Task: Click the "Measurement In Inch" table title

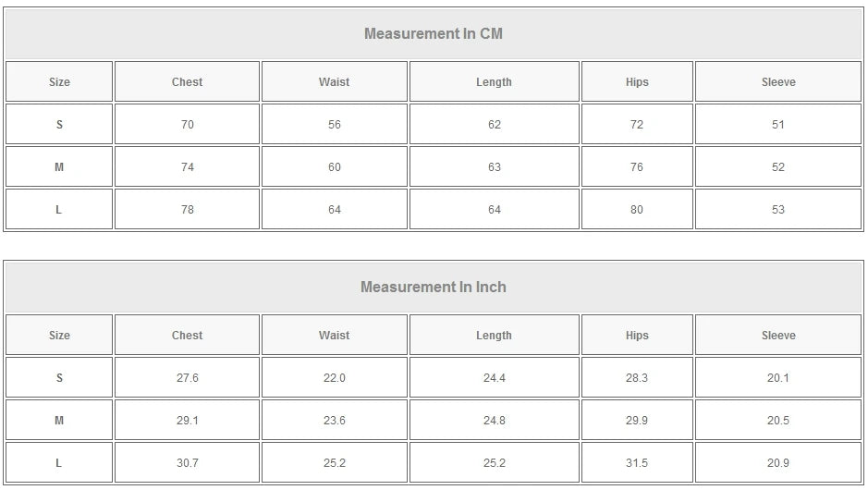Action: click(x=434, y=288)
